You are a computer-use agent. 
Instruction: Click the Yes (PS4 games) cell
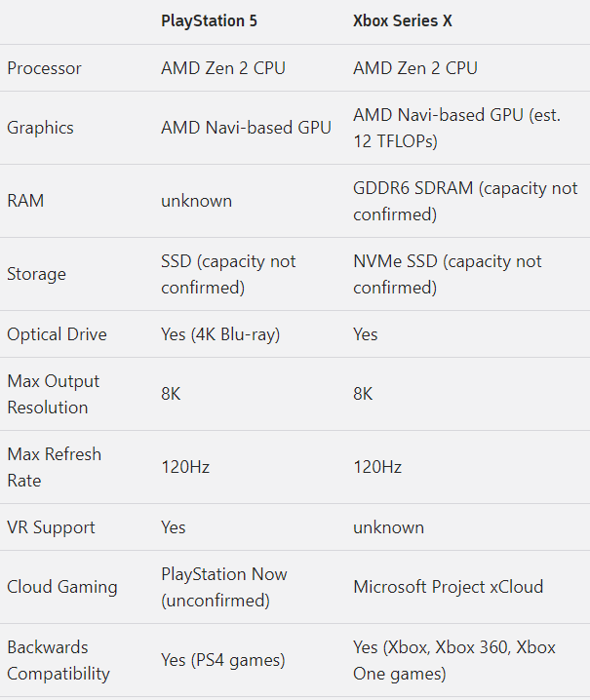pos(222,660)
